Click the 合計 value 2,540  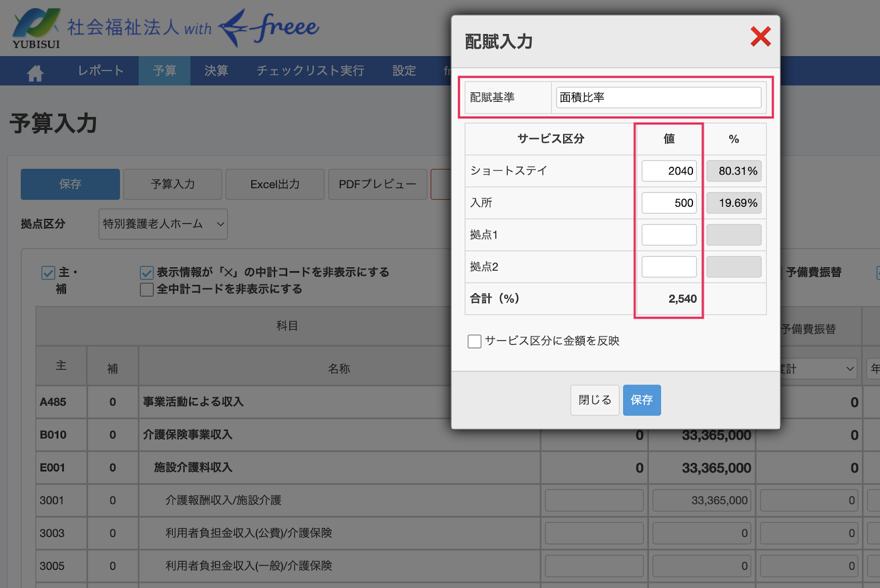pyautogui.click(x=683, y=299)
